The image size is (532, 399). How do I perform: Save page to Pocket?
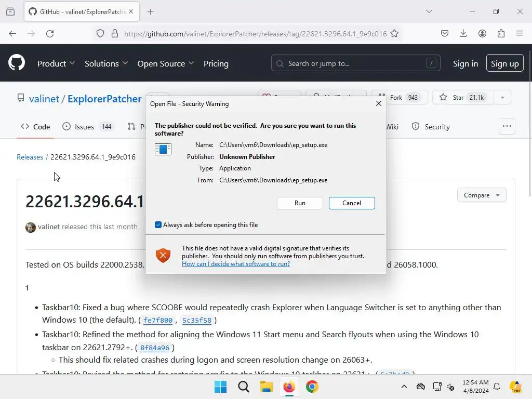point(445,33)
